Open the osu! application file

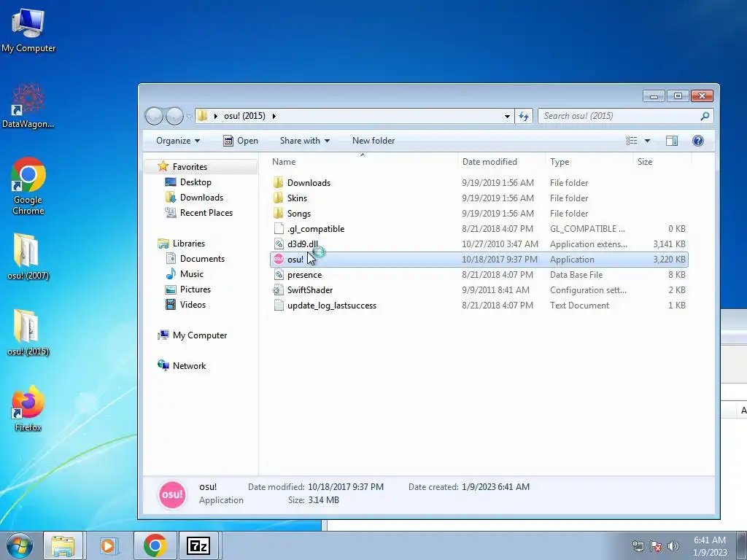click(479, 260)
